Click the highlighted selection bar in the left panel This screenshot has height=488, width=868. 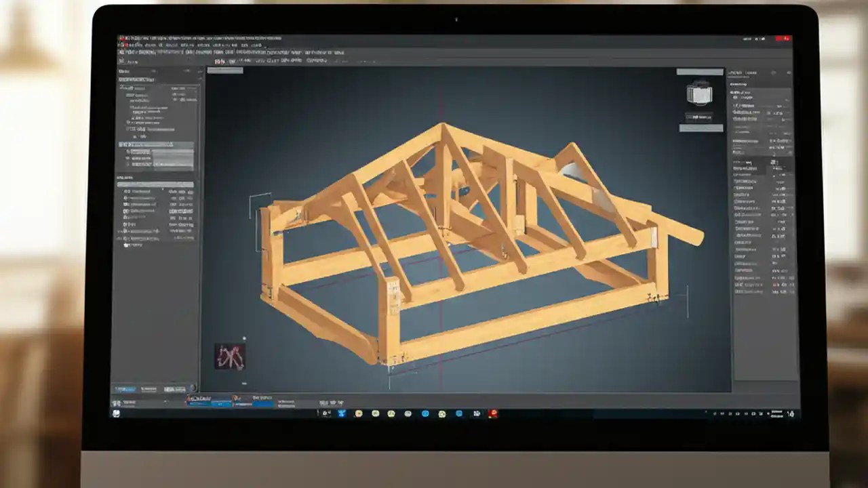[155, 144]
